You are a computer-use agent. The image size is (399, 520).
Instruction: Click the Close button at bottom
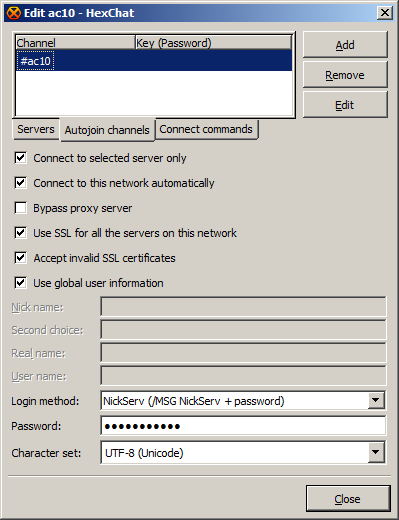point(348,499)
